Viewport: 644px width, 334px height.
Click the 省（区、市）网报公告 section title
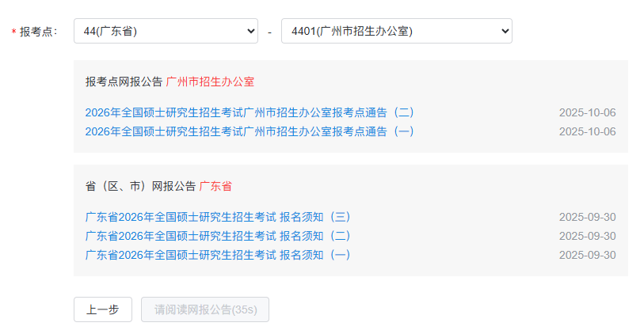[140, 186]
